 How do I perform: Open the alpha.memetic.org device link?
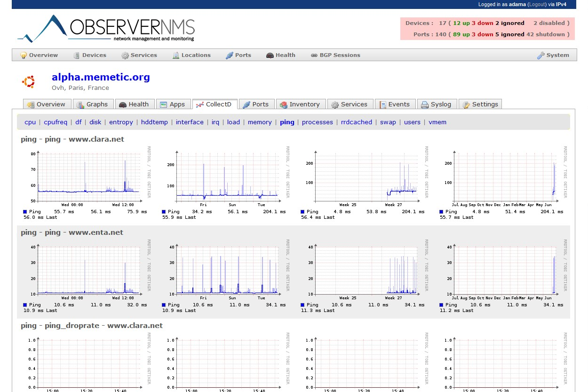pos(101,77)
